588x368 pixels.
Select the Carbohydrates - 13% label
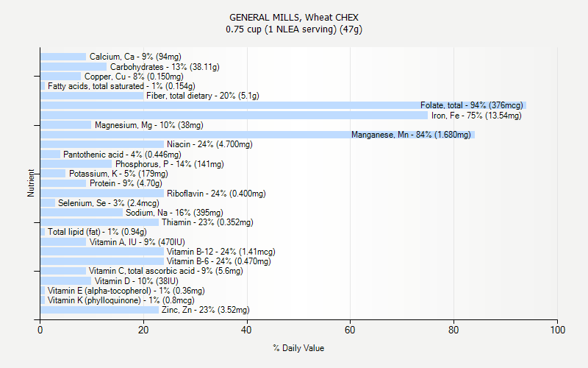pos(165,67)
